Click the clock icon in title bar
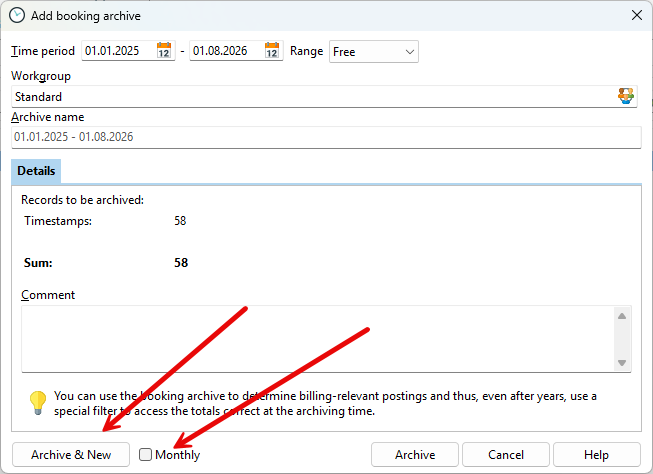653x474 pixels. 16,15
